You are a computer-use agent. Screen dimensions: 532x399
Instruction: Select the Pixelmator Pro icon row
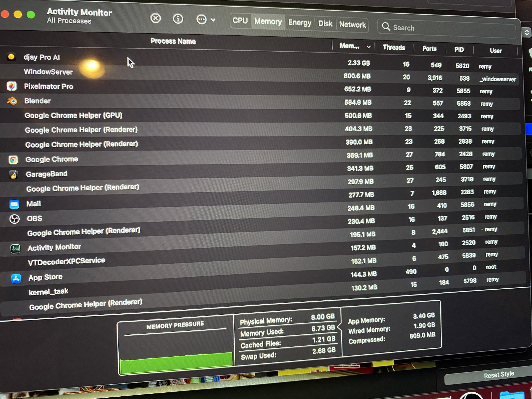(x=12, y=86)
